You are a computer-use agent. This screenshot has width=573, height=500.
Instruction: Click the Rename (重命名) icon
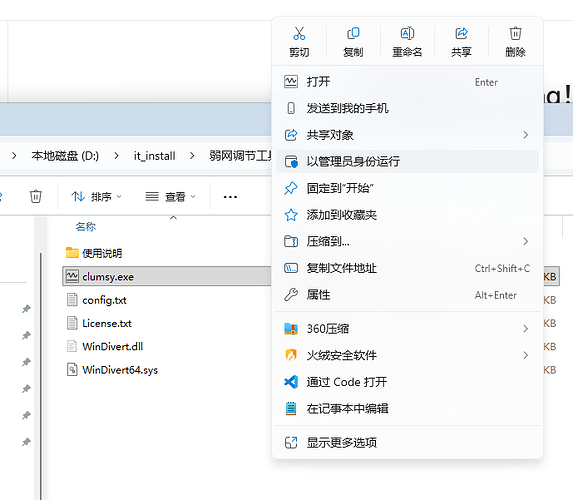point(407,34)
